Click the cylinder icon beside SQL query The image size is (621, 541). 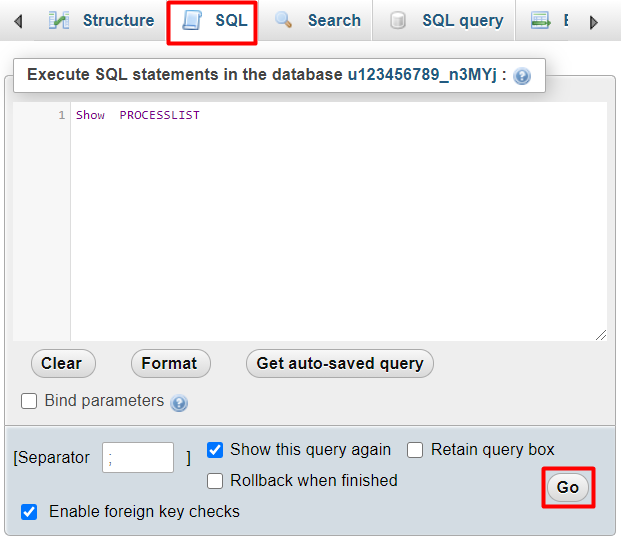pyautogui.click(x=398, y=21)
